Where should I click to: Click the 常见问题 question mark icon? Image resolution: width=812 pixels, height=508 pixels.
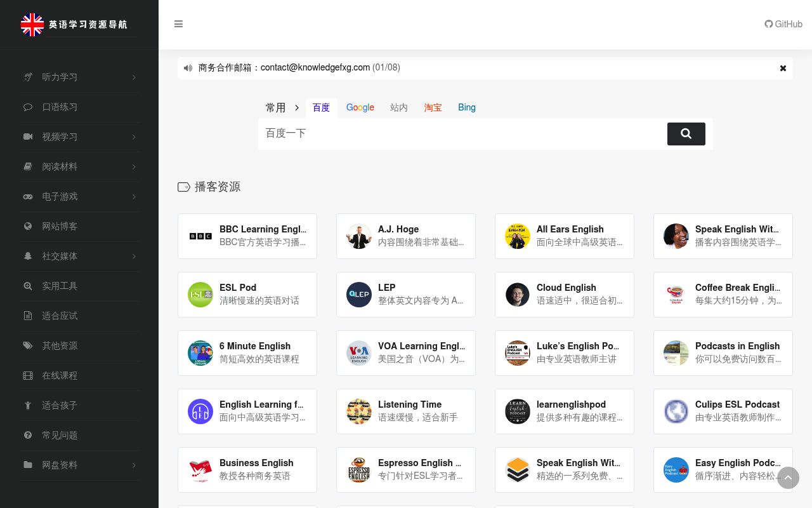28,436
